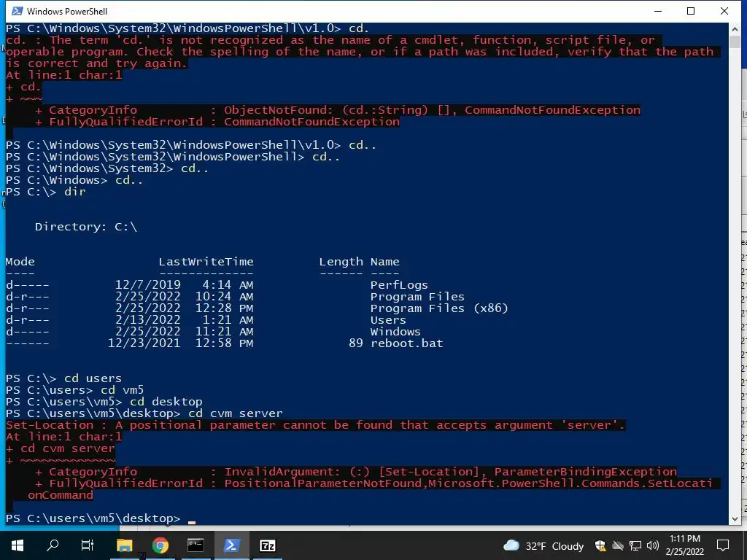This screenshot has height=560, width=747.
Task: Select PowerShell taskbar icon
Action: [x=231, y=545]
